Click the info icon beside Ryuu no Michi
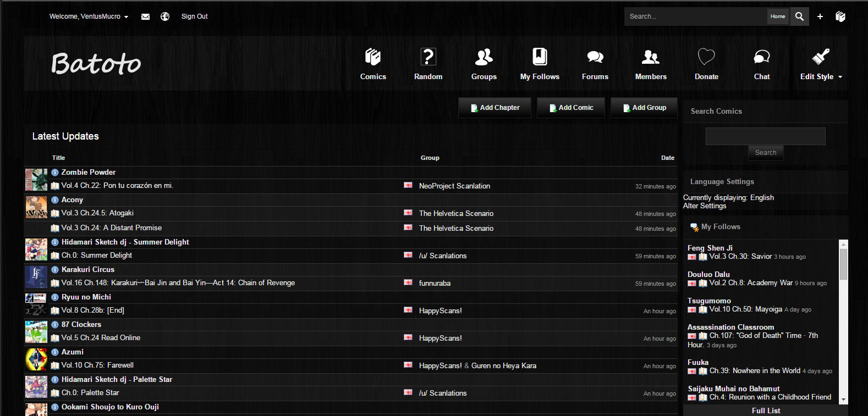This screenshot has height=416, width=868. point(55,297)
